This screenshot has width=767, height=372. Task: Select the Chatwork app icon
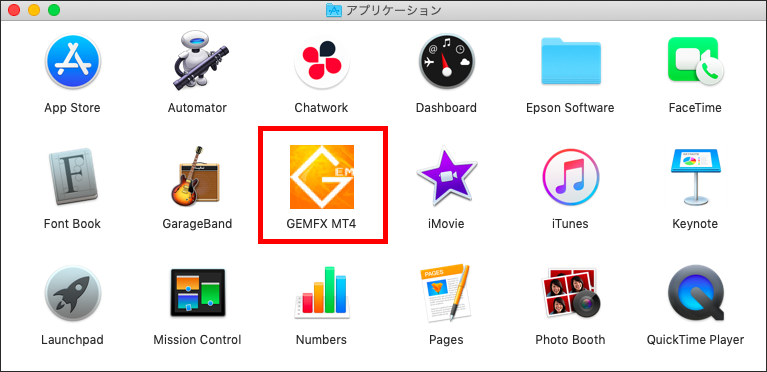pos(321,61)
